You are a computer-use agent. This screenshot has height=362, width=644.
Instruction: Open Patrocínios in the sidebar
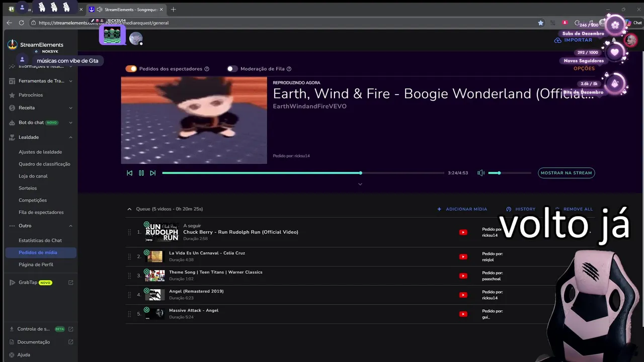[x=31, y=95]
